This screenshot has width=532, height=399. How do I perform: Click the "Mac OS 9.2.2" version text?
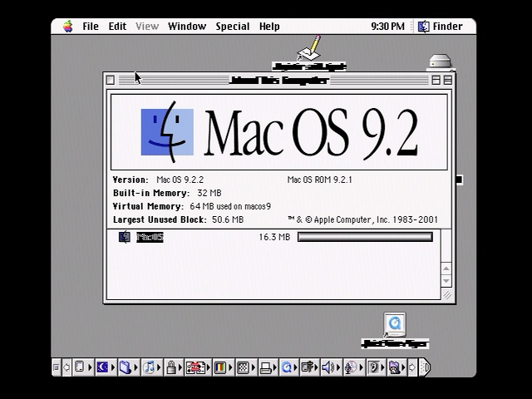(x=180, y=180)
